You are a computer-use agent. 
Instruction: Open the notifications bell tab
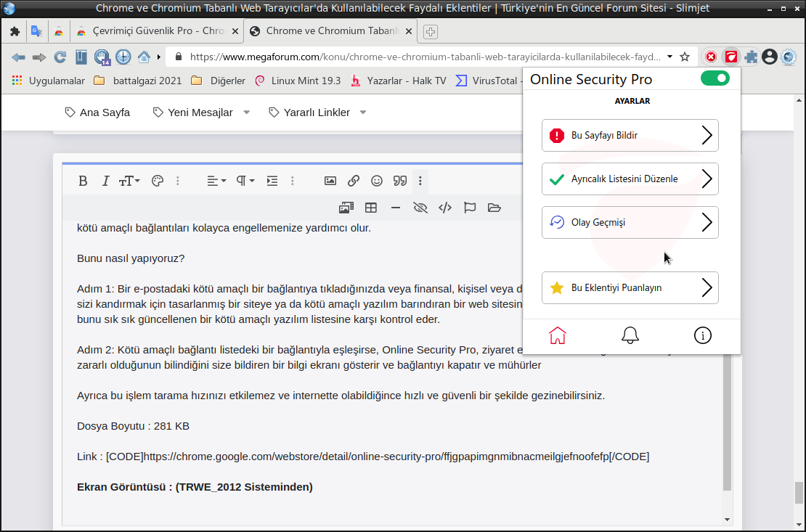pyautogui.click(x=630, y=335)
